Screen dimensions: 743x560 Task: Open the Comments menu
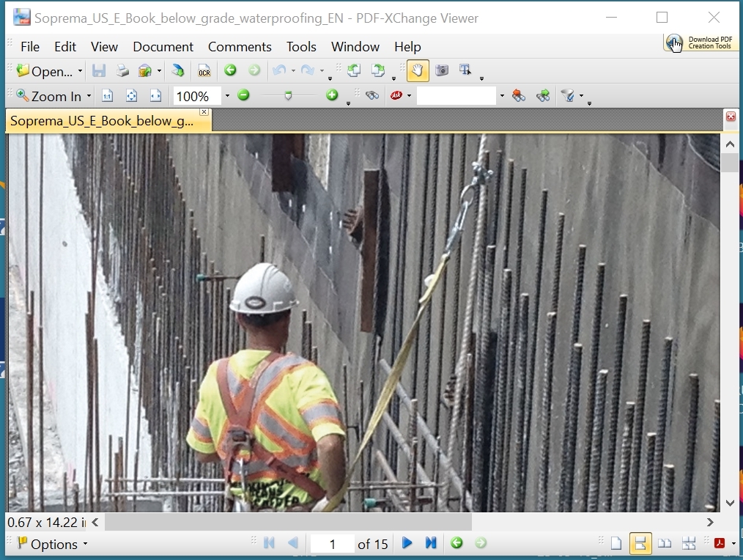[240, 46]
